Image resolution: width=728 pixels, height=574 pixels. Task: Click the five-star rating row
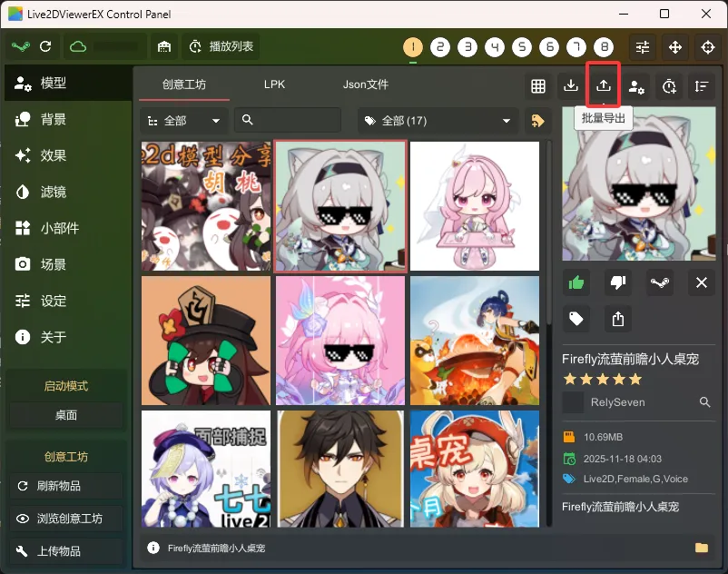click(603, 380)
